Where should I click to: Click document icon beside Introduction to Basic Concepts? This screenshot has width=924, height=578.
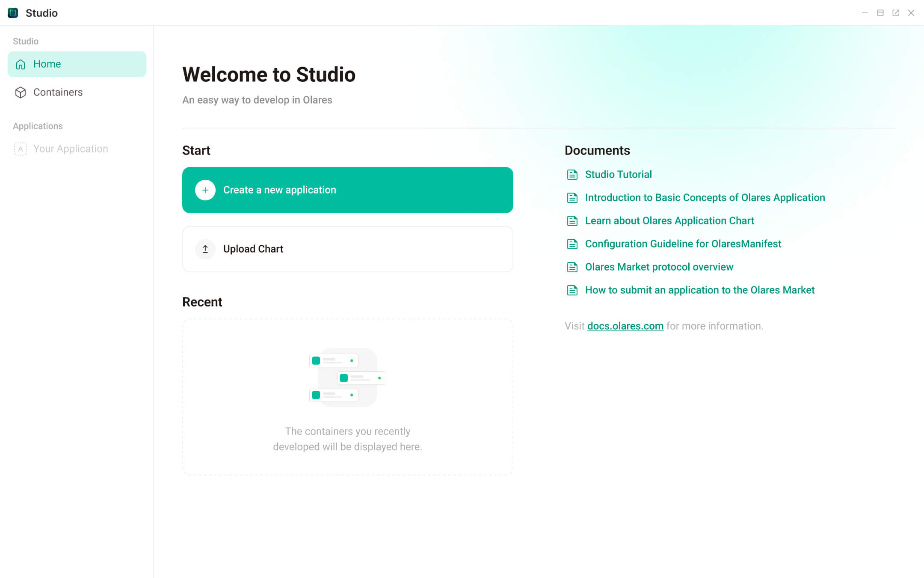point(572,198)
